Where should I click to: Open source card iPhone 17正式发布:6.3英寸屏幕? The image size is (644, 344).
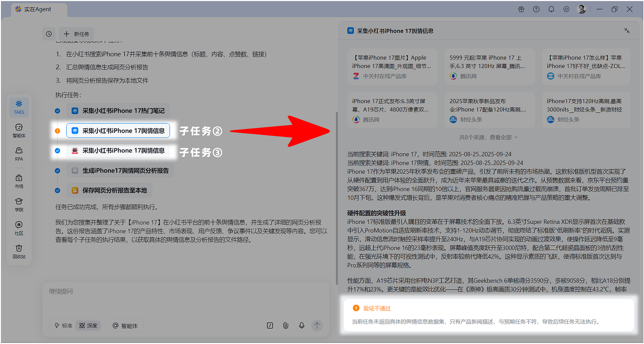[393, 110]
